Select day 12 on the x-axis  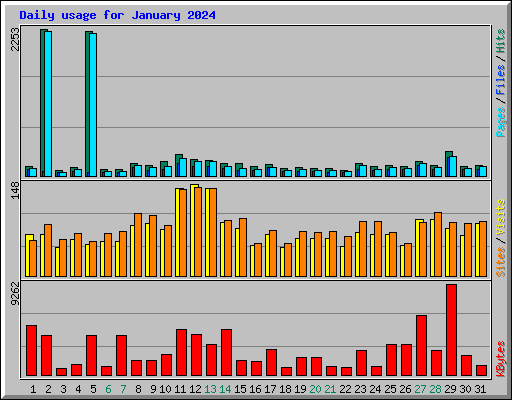coord(195,389)
